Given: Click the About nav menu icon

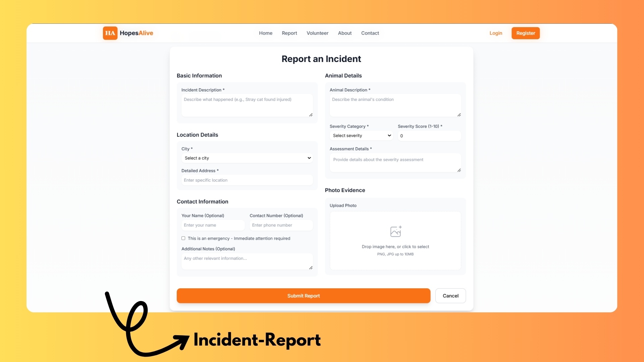Looking at the screenshot, I should [x=344, y=33].
